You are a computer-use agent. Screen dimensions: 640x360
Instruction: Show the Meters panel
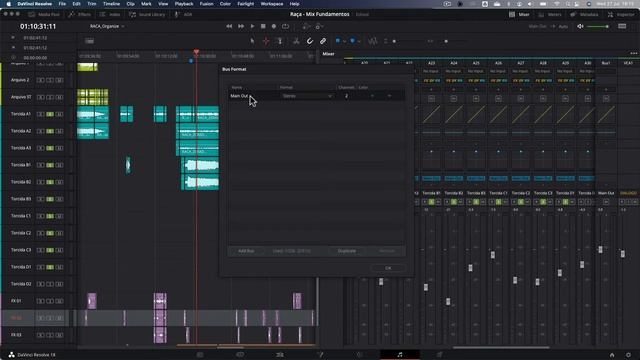(x=550, y=14)
